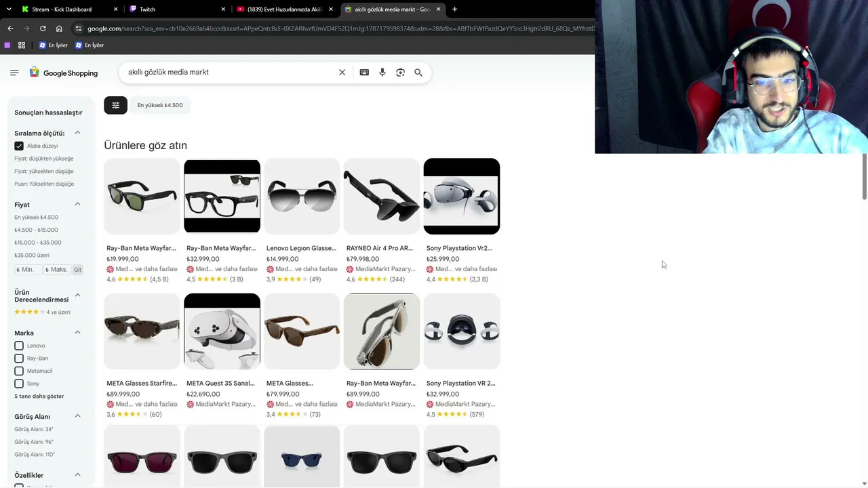Open the META Glasses Starfire product title

click(x=142, y=384)
